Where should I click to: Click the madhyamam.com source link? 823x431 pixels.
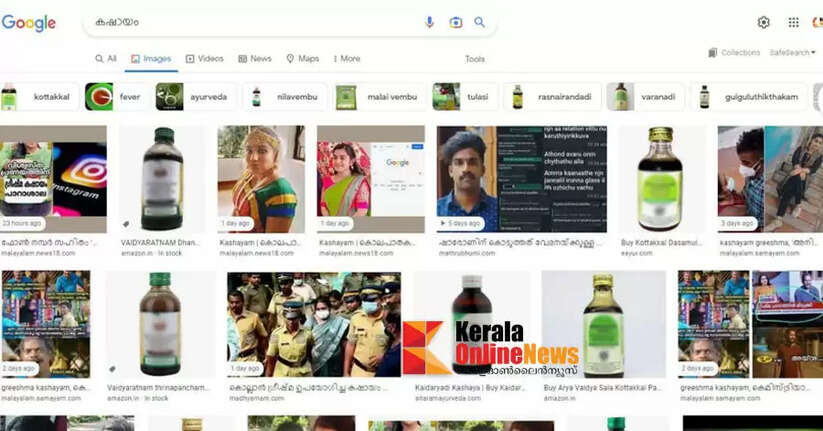point(256,398)
